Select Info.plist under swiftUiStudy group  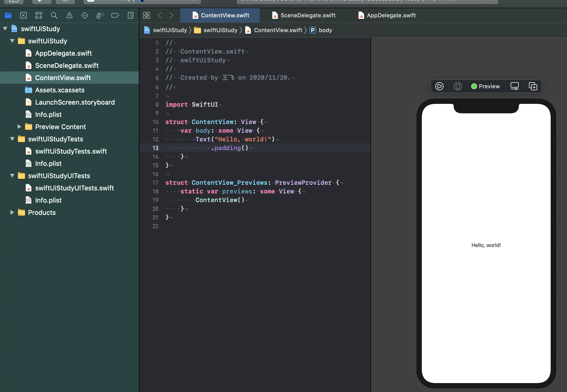point(69,114)
